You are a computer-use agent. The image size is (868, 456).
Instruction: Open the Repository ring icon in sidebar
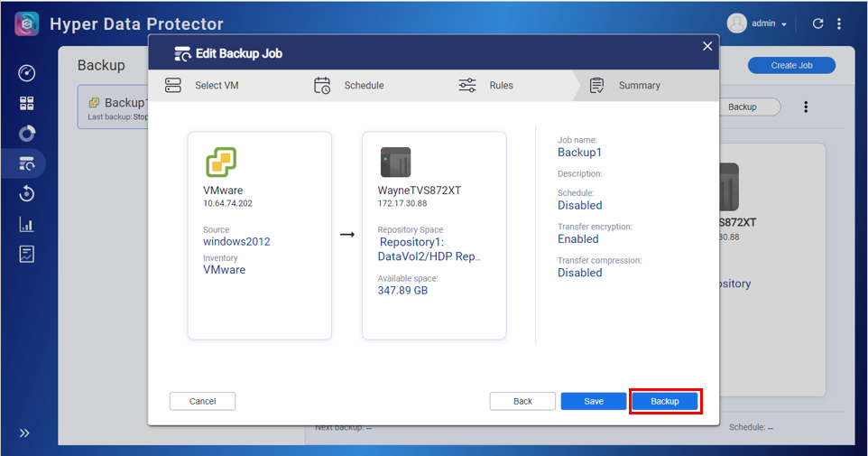26,134
